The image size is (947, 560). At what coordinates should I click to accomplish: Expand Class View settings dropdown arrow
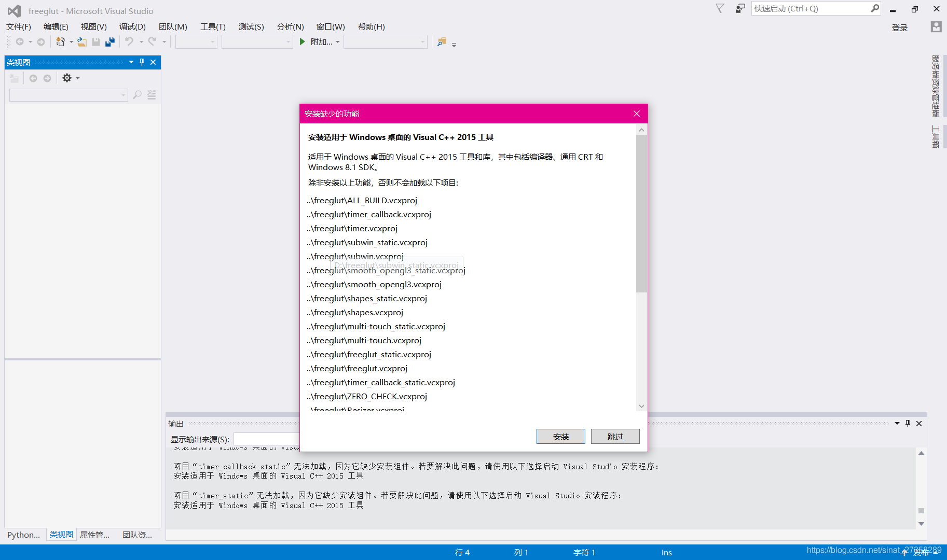click(x=78, y=78)
